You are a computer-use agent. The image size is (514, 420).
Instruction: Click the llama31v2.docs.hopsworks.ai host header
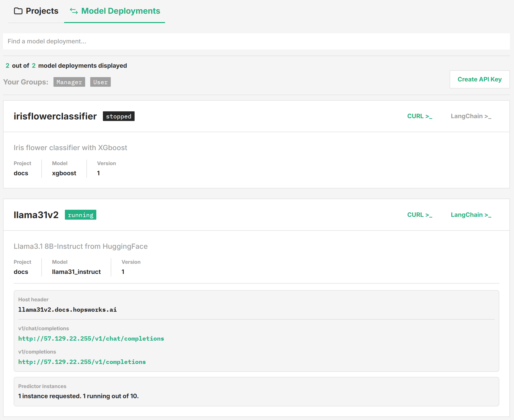point(67,310)
